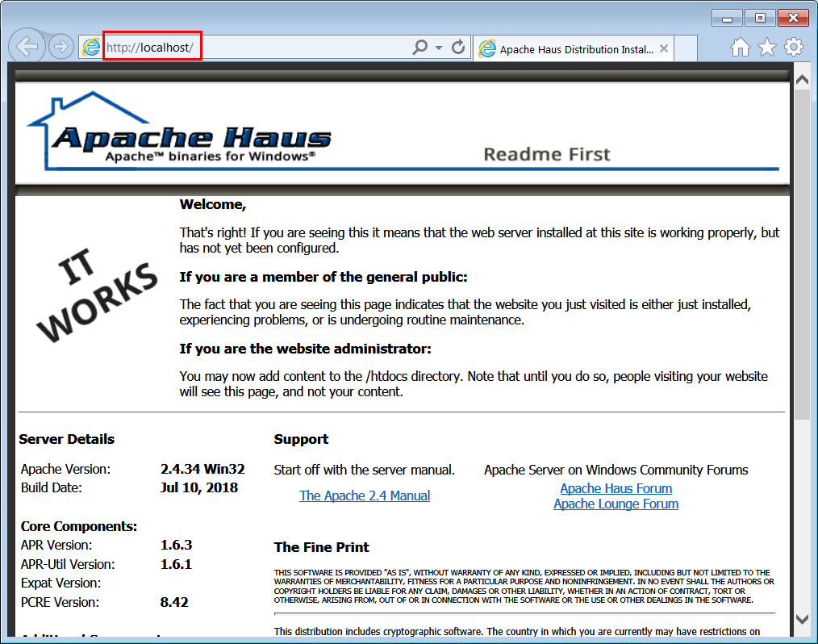
Task: Click 'Start off with the server manual.' text
Action: 364,470
